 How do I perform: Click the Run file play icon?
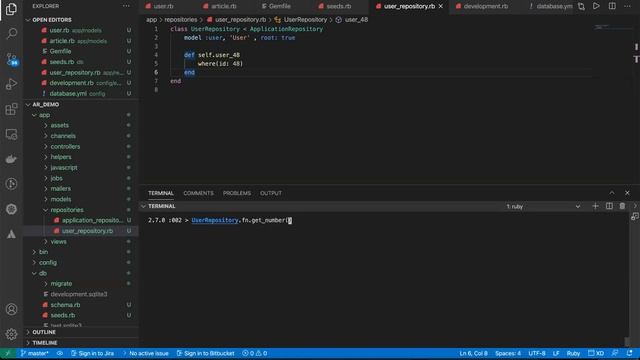[x=596, y=6]
